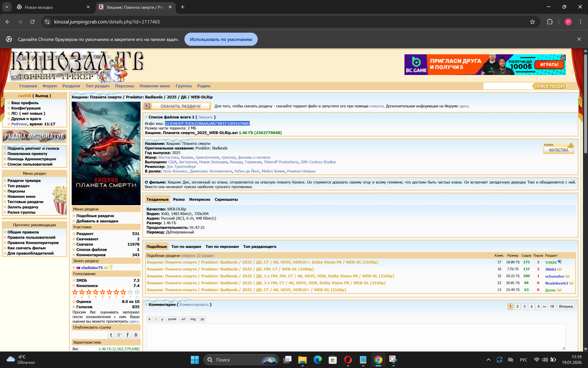Open the Персоны menu item
Viewport: 588px width, 368px height.
124,86
